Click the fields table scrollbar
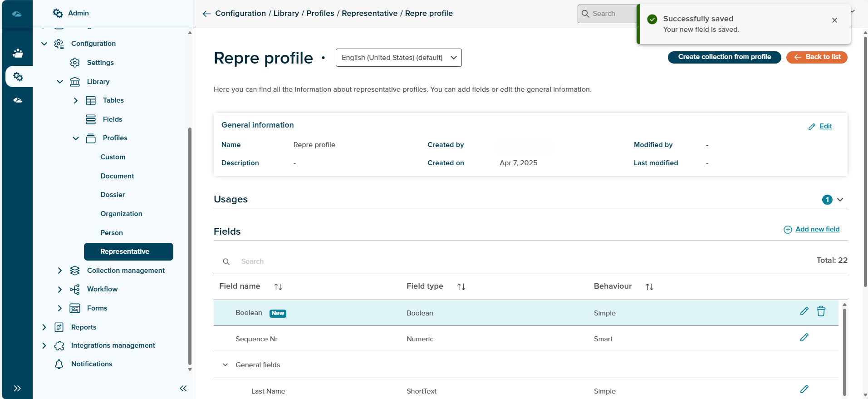This screenshot has width=868, height=399. (x=844, y=352)
